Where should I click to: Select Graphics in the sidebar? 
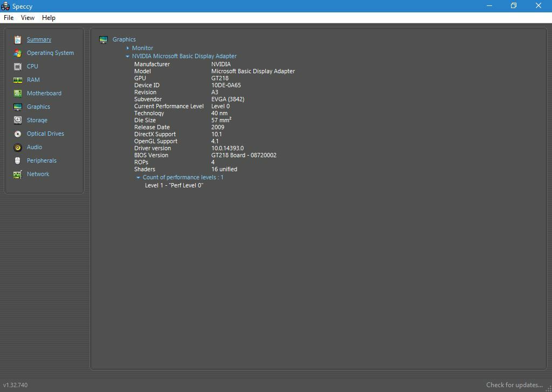pyautogui.click(x=38, y=107)
